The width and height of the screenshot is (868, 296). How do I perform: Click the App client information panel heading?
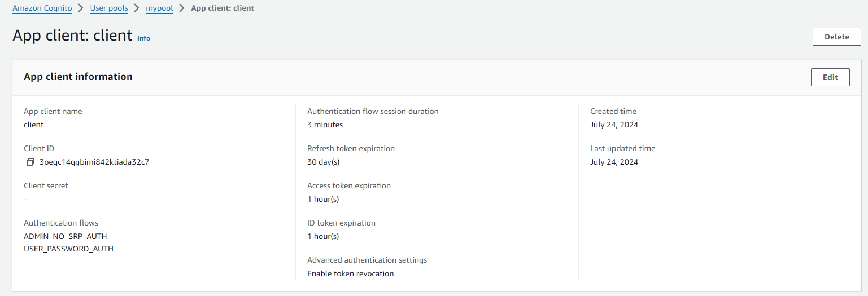78,77
